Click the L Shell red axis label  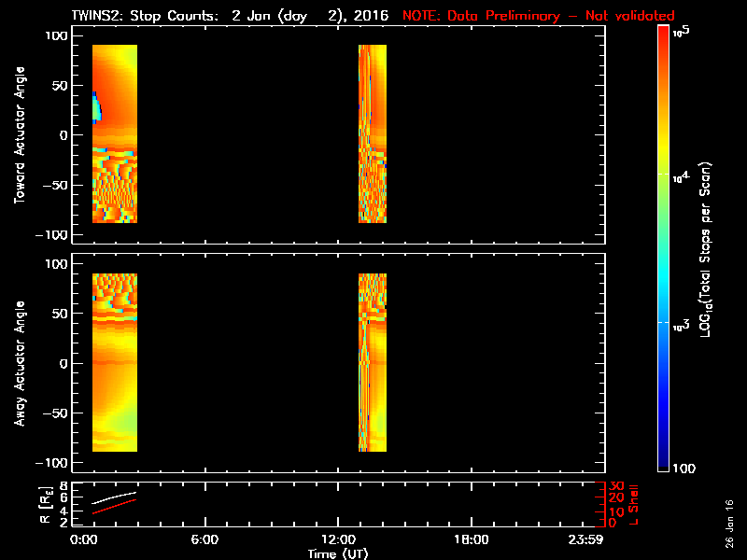tap(633, 505)
